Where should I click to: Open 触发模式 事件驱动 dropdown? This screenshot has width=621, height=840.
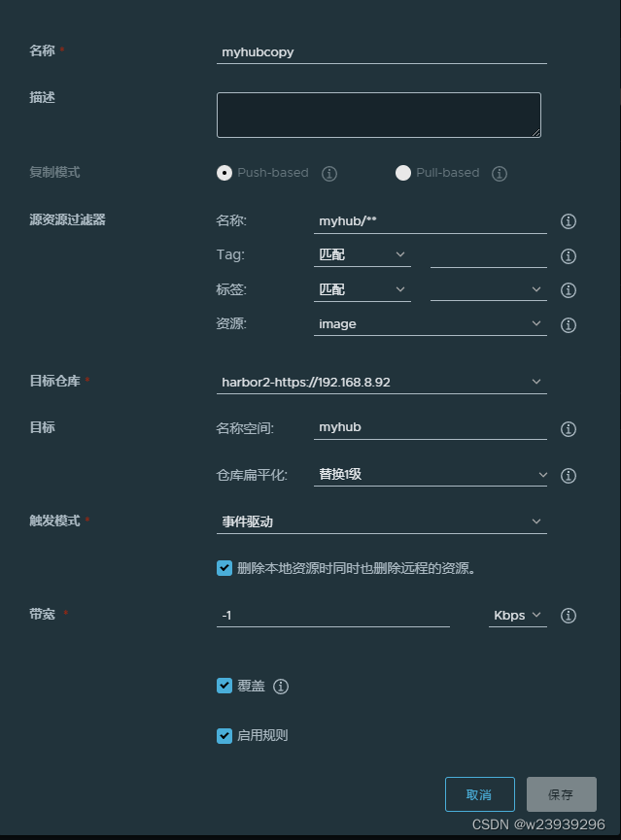click(382, 521)
